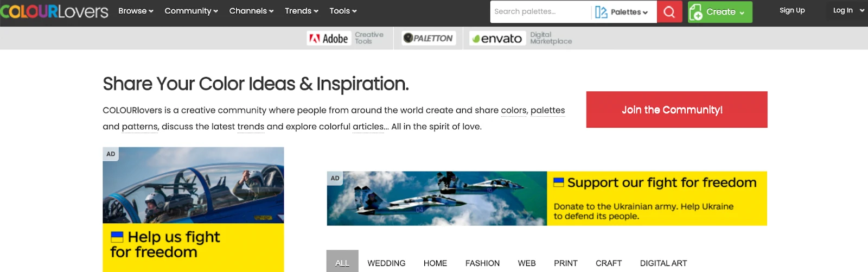Click the Support our fight for freedom banner

pyautogui.click(x=547, y=199)
